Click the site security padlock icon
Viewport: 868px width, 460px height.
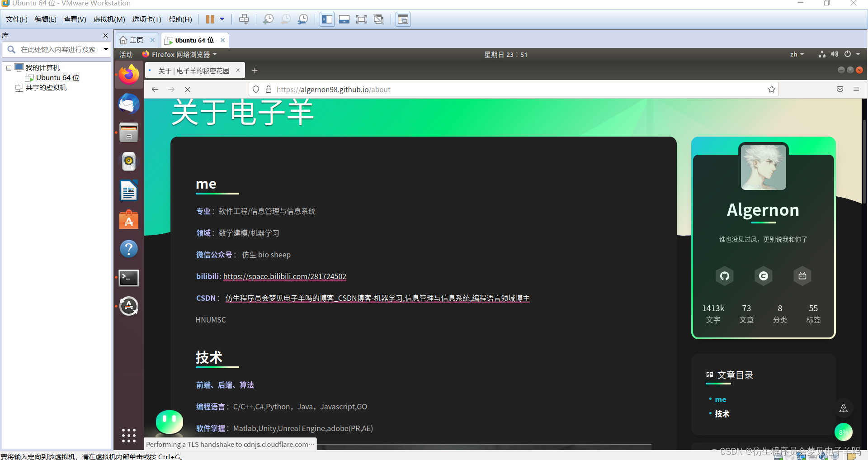click(x=269, y=90)
